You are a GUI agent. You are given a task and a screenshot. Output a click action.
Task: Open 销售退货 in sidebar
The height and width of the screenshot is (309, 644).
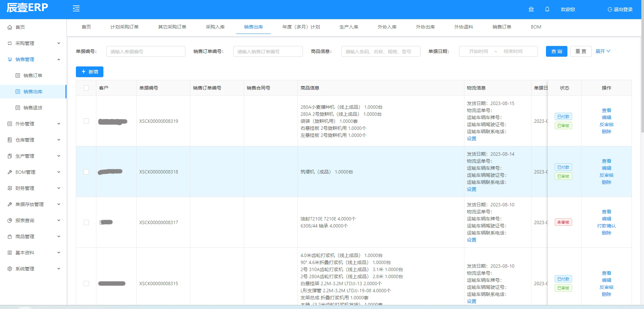tap(33, 108)
